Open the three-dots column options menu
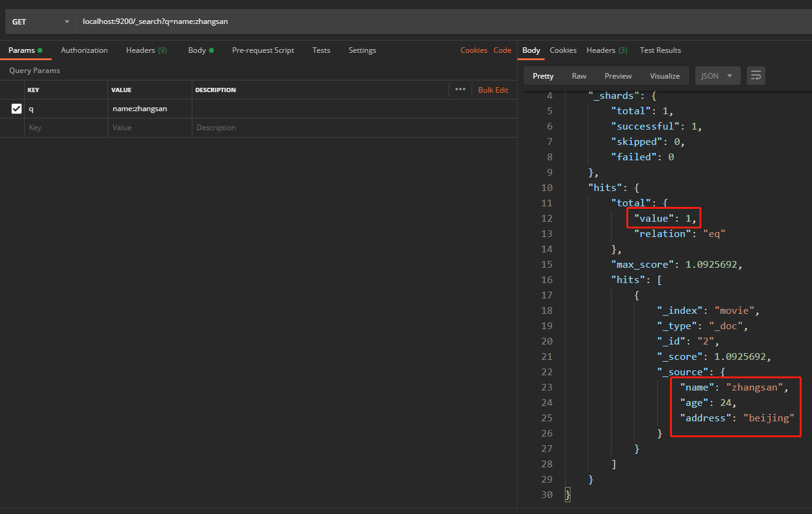812x514 pixels. (460, 90)
